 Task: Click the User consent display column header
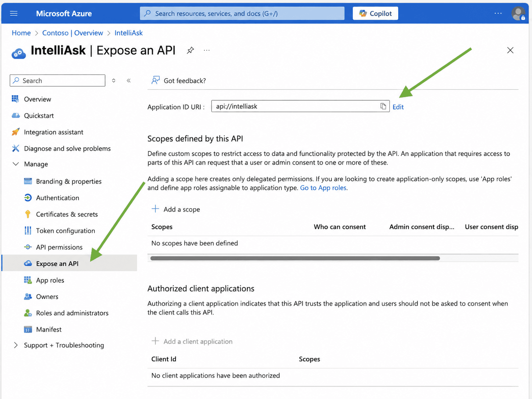click(x=492, y=227)
